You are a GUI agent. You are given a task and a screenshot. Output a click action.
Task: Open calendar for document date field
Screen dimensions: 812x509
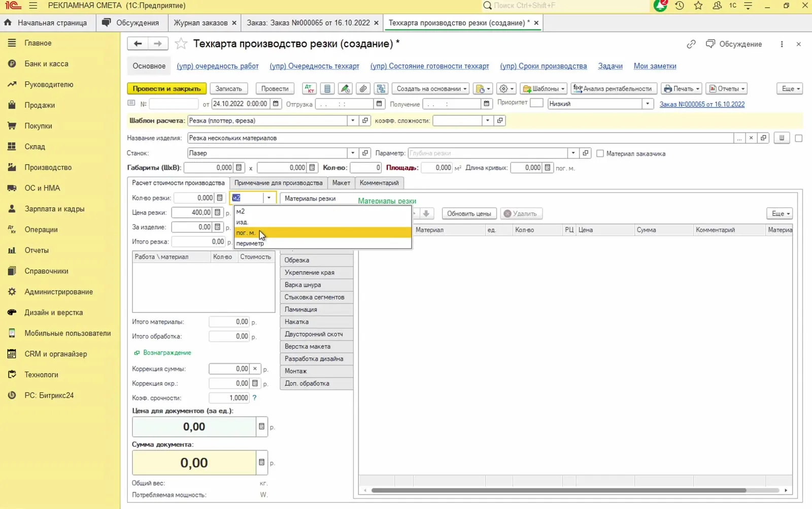click(276, 104)
